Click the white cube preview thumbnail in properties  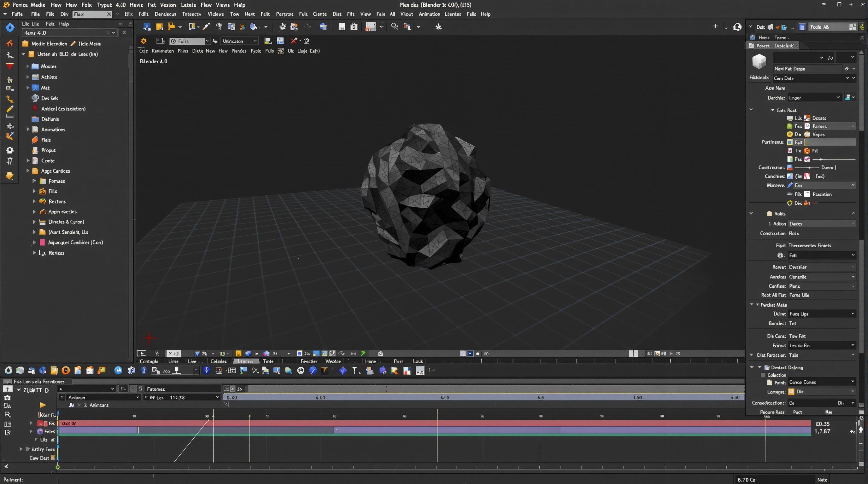point(759,61)
